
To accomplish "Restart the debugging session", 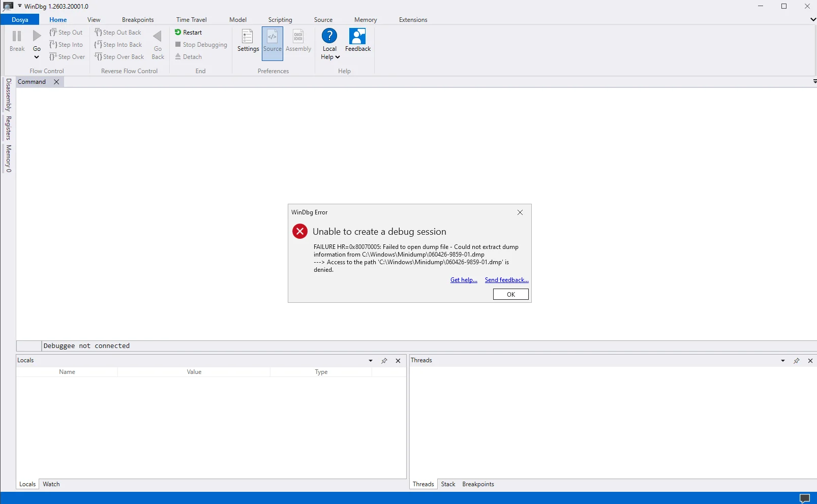I will [x=189, y=33].
